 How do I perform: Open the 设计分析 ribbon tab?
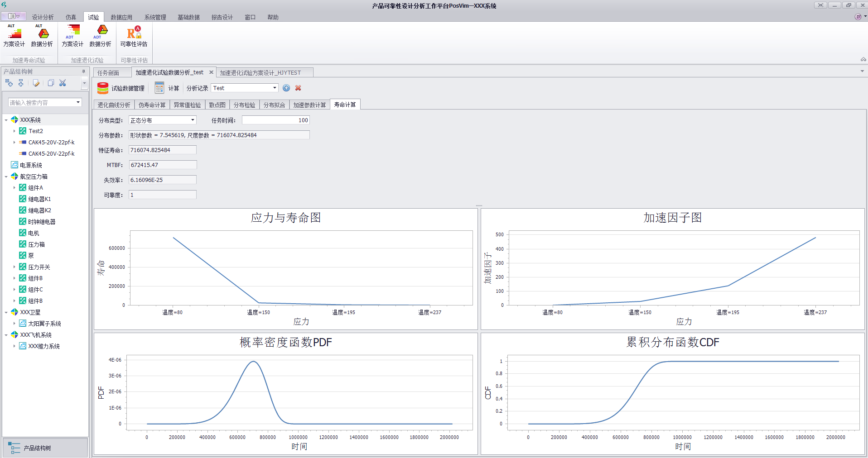click(x=43, y=17)
